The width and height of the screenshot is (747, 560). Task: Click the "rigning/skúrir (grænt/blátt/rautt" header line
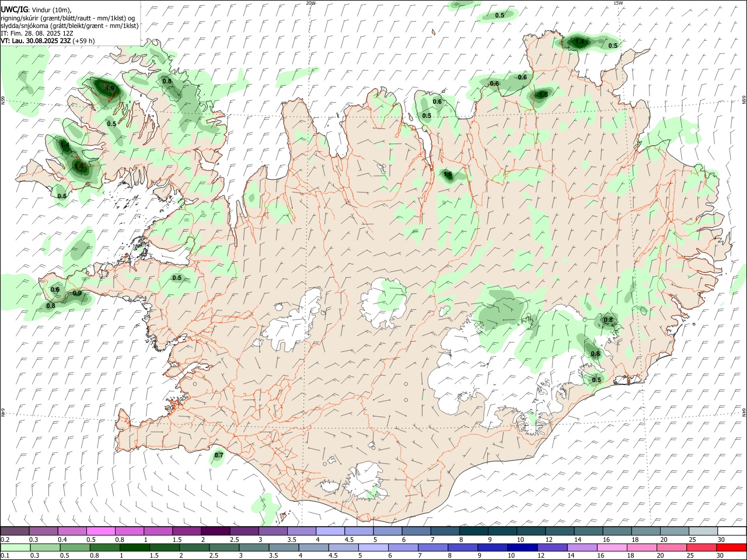pos(68,18)
